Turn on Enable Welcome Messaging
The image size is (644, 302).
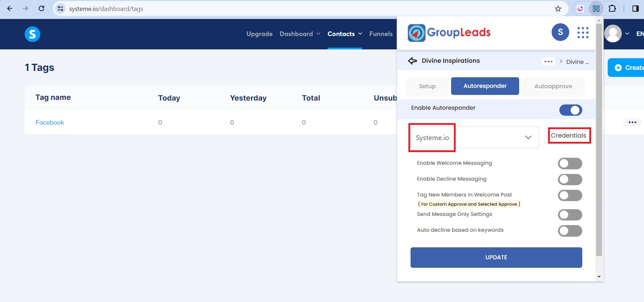click(x=570, y=163)
